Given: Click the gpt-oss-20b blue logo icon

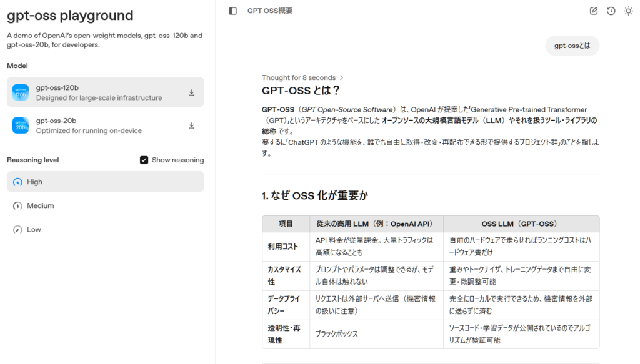Looking at the screenshot, I should tap(21, 125).
